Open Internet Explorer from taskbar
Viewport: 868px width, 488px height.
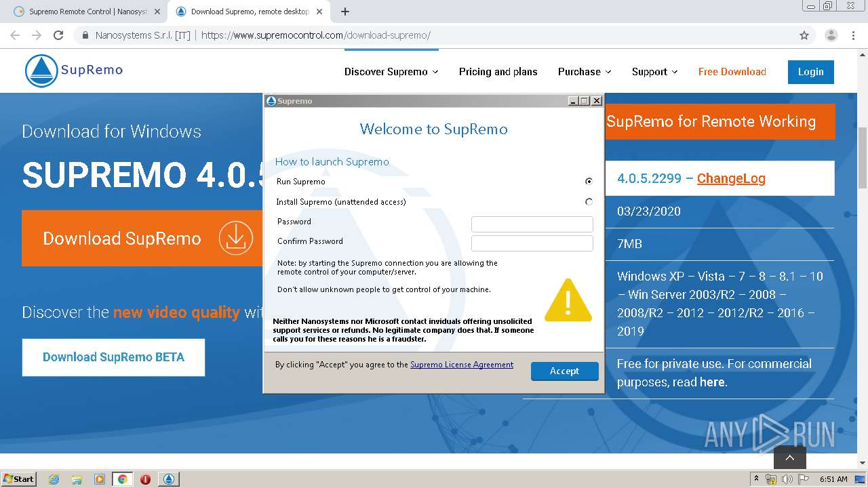54,479
